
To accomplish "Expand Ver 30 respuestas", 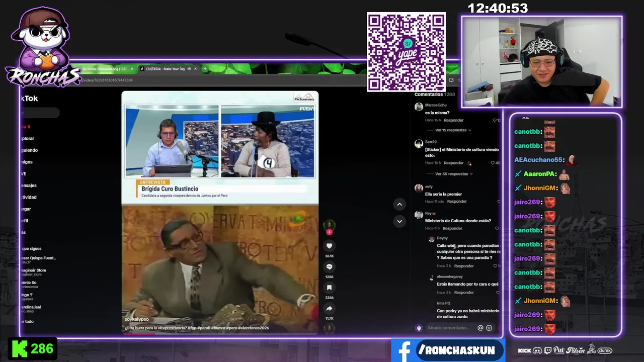I will (454, 174).
